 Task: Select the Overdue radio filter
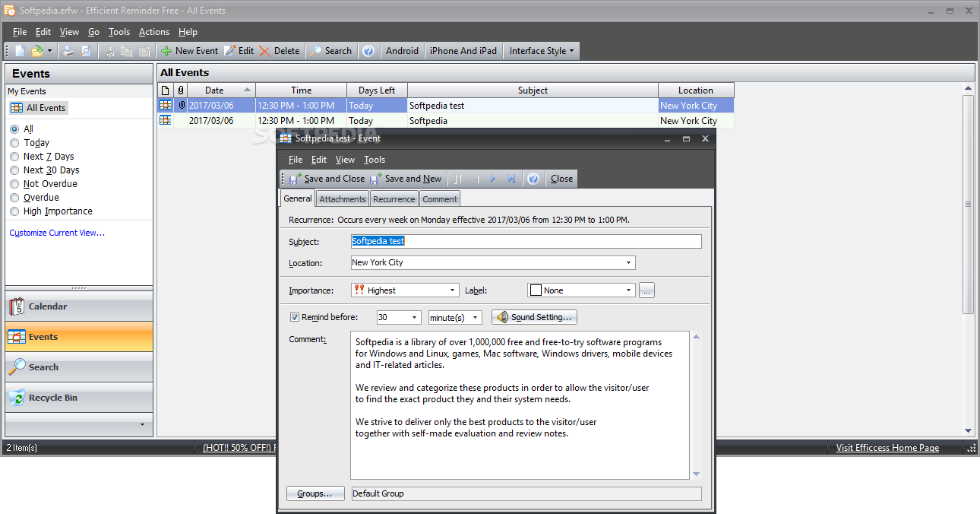[x=14, y=198]
